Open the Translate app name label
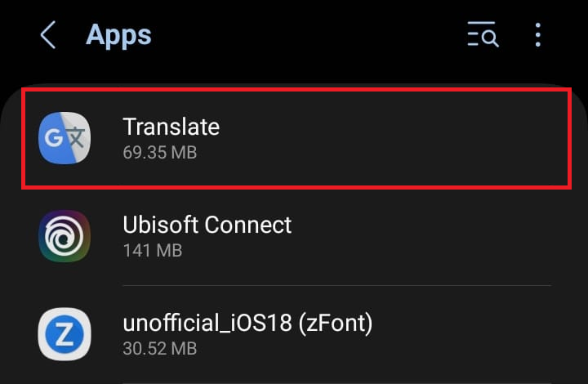This screenshot has height=384, width=588. click(171, 127)
